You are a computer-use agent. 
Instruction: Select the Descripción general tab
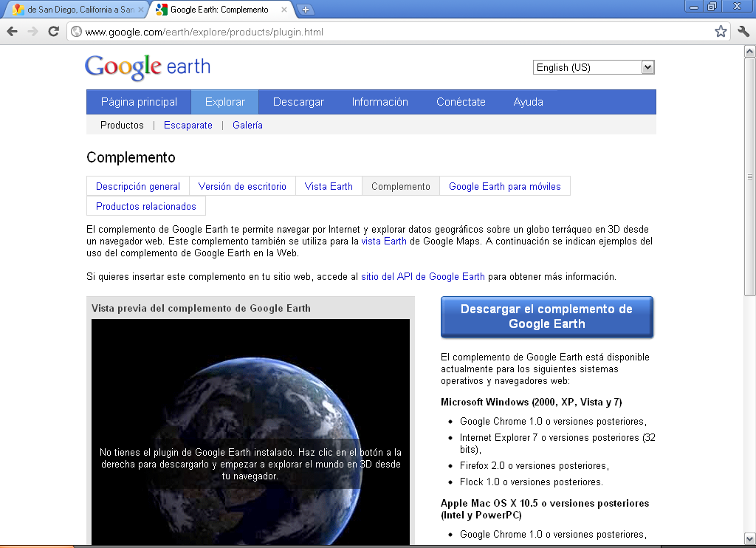(x=137, y=186)
